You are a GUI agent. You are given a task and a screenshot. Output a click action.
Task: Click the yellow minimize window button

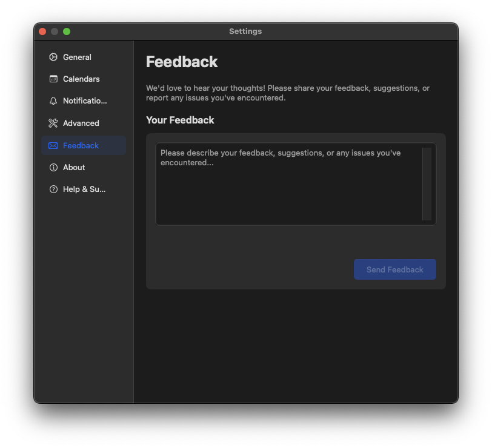55,31
